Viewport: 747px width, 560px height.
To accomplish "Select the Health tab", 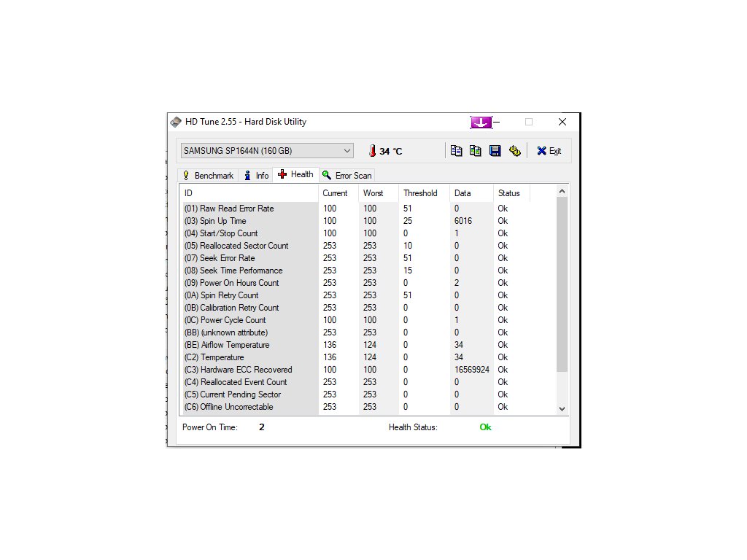I will 296,174.
